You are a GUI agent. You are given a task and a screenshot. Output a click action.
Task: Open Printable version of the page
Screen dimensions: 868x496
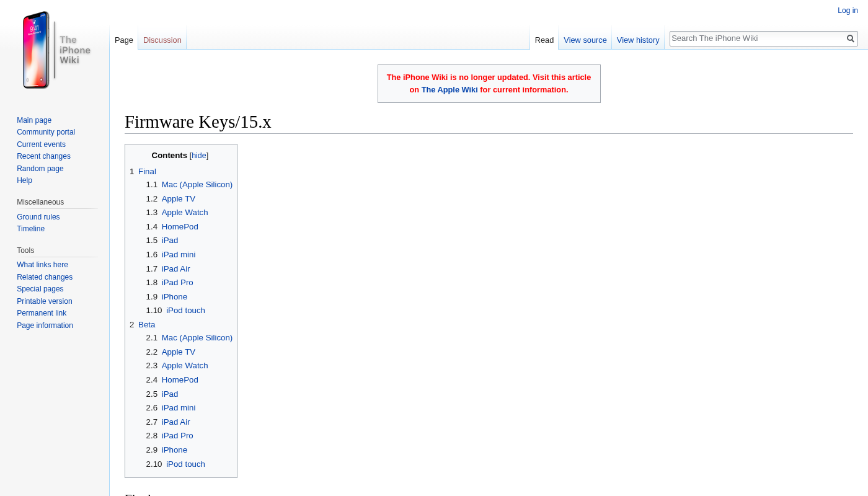tap(44, 301)
